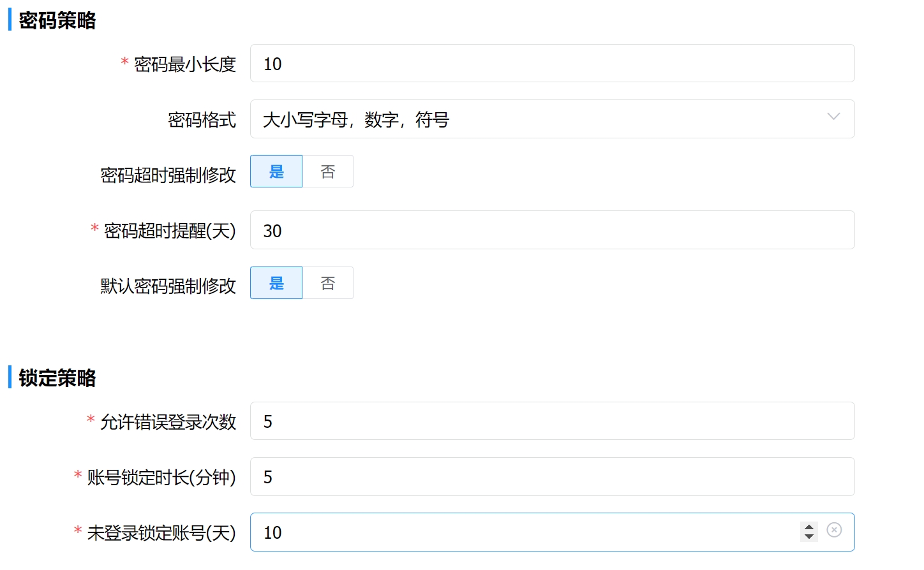The image size is (924, 570).
Task: Focus the 密码最小长度 input field
Action: [x=552, y=64]
